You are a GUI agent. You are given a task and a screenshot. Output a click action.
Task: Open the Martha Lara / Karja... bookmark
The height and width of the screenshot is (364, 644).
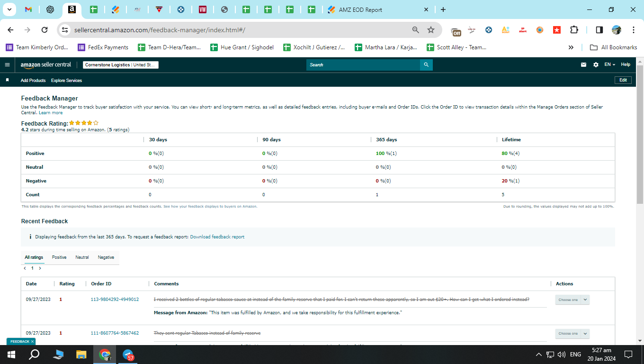coord(386,47)
